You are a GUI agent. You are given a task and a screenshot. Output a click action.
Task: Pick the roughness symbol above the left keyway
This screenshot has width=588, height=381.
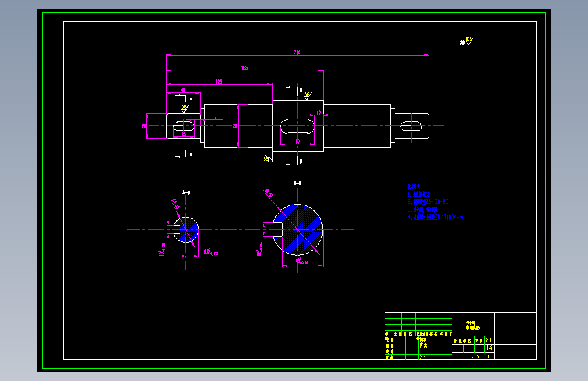point(184,109)
